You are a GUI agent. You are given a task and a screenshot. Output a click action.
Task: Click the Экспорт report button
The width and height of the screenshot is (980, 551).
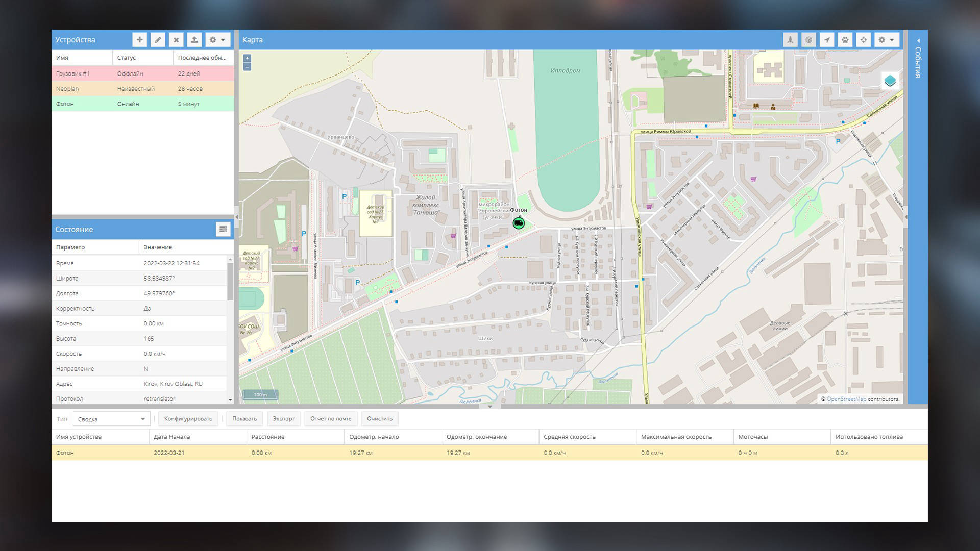[x=283, y=419]
